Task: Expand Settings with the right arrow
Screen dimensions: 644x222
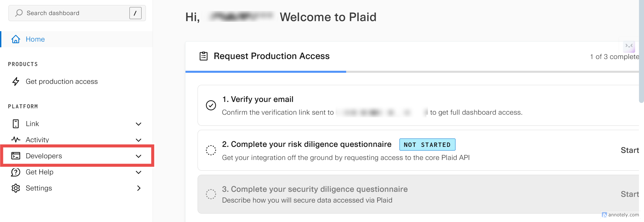Action: pyautogui.click(x=139, y=188)
